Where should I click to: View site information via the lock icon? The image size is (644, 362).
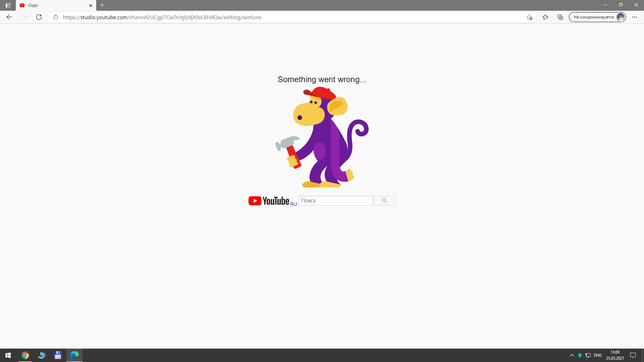56,17
